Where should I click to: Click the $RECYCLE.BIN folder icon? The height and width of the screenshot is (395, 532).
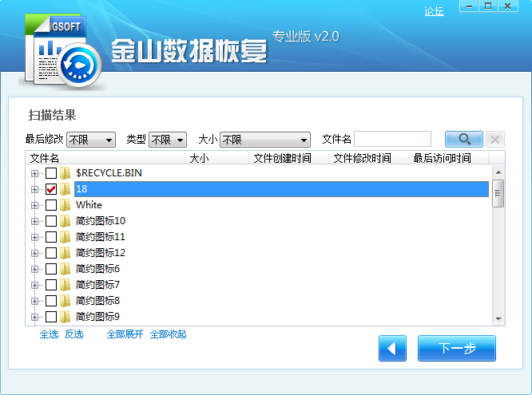pos(66,173)
